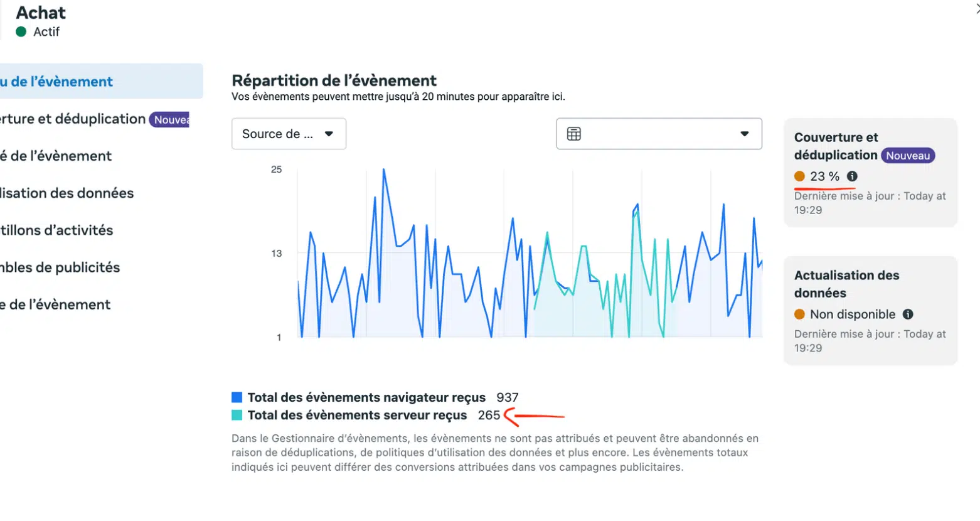Screen dimensions: 980x521
Task: Click orange dot beside Non disponible
Action: point(799,314)
